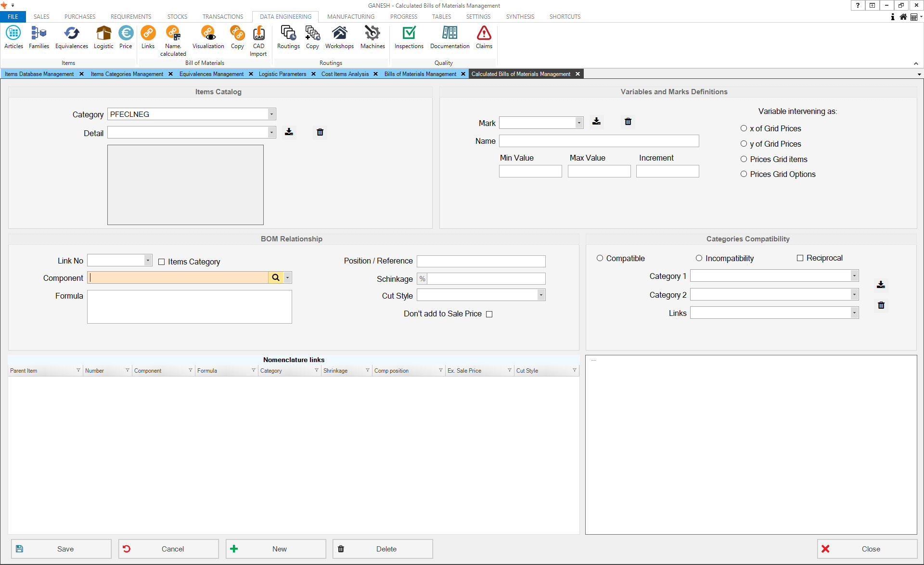
Task: Click the download icon beside Mark
Action: coord(596,122)
